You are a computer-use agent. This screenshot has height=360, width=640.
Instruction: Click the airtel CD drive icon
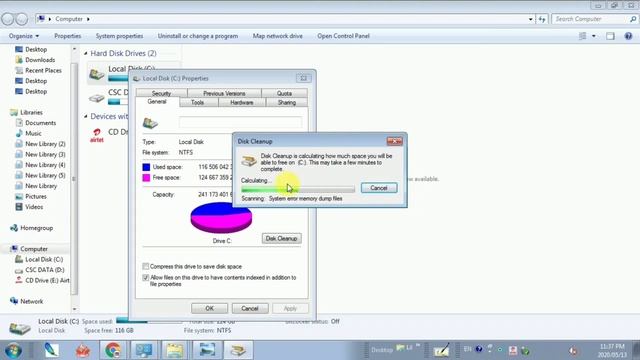coord(97,135)
